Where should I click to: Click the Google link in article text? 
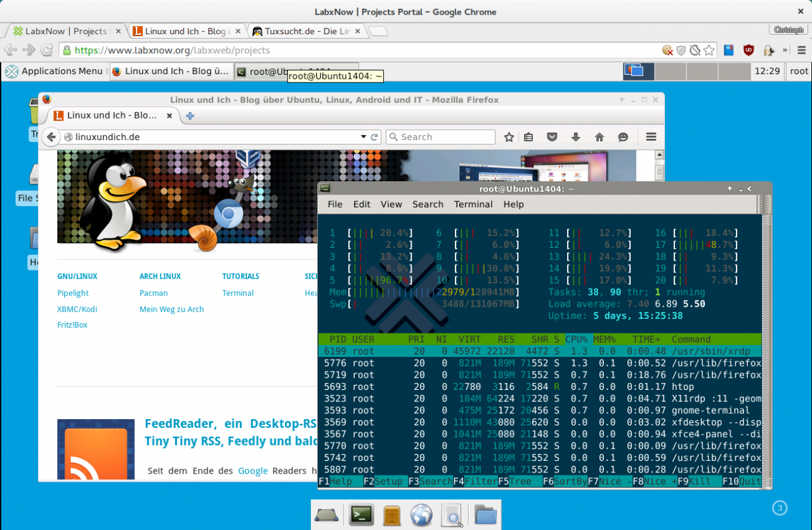pos(253,470)
